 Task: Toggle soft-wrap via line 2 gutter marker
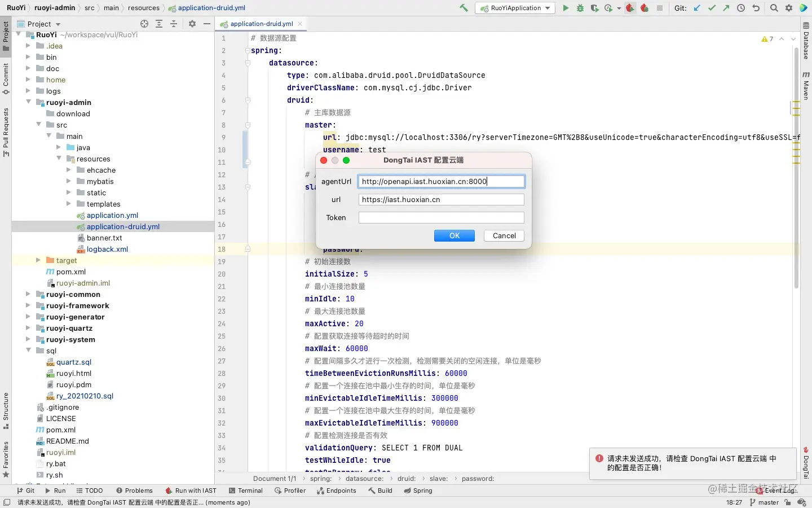pyautogui.click(x=246, y=51)
